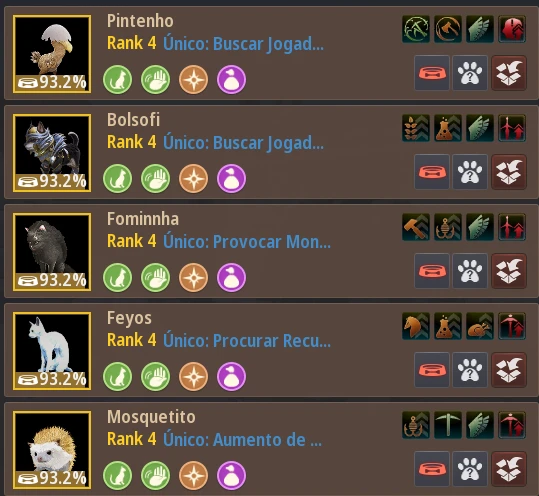
Task: Click the pickaxe skill icon on Mosquetito
Action: (x=448, y=425)
